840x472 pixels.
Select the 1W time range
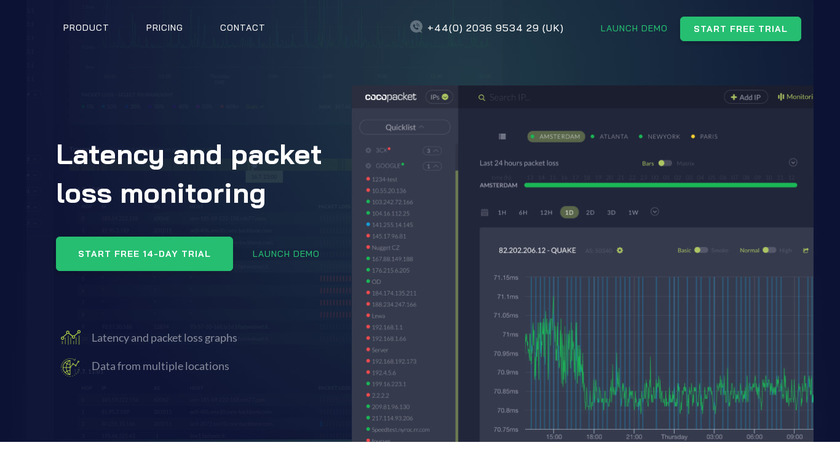(633, 213)
